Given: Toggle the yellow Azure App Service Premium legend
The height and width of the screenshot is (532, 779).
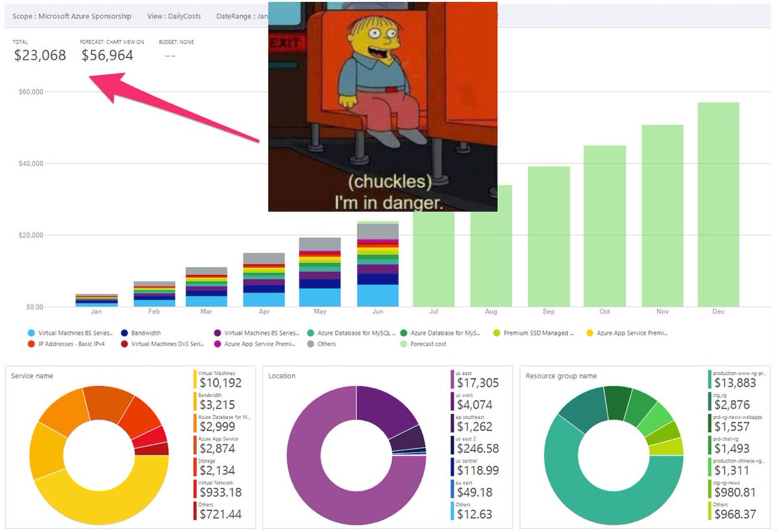Looking at the screenshot, I should pyautogui.click(x=626, y=333).
